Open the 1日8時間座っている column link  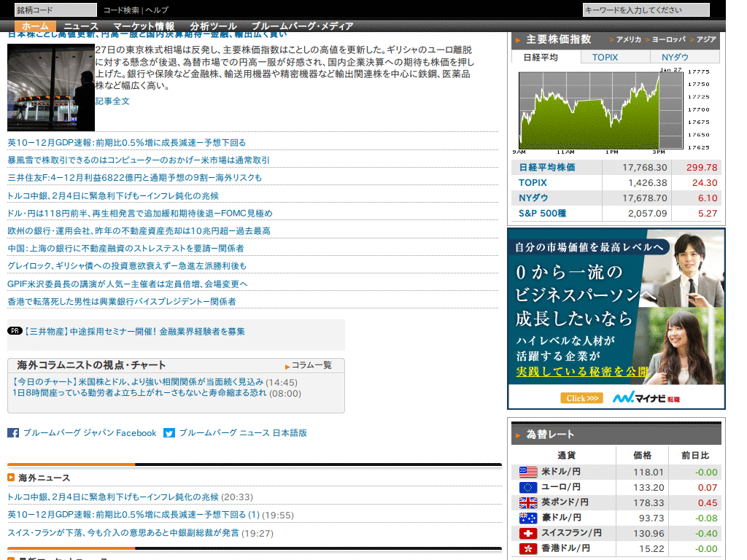point(139,393)
